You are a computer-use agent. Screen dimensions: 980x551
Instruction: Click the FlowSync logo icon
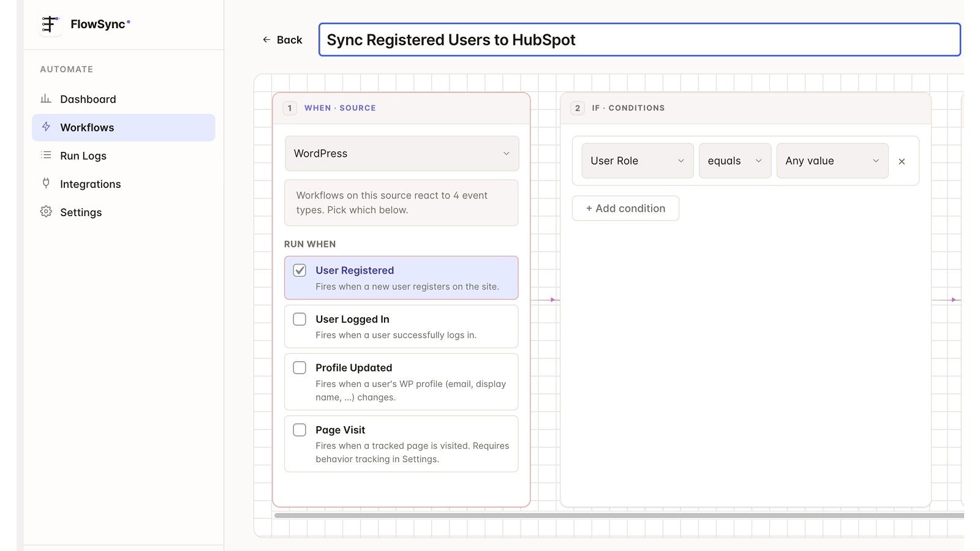pos(50,24)
